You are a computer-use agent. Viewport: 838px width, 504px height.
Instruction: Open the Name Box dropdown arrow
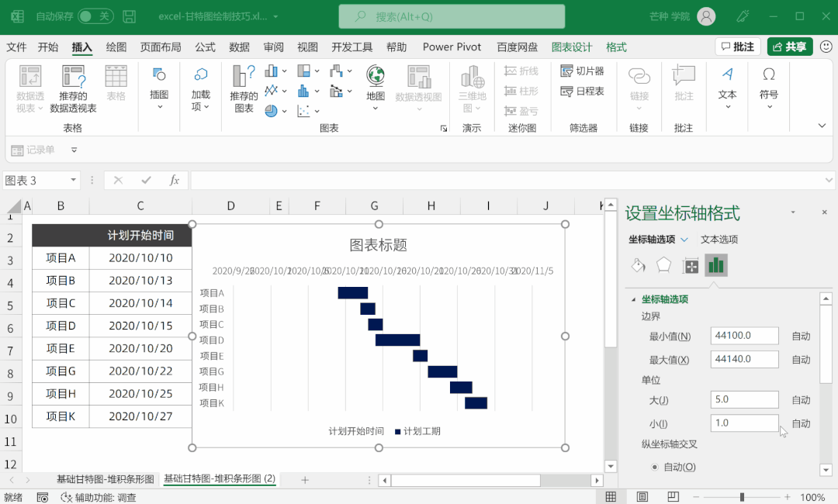pyautogui.click(x=73, y=181)
